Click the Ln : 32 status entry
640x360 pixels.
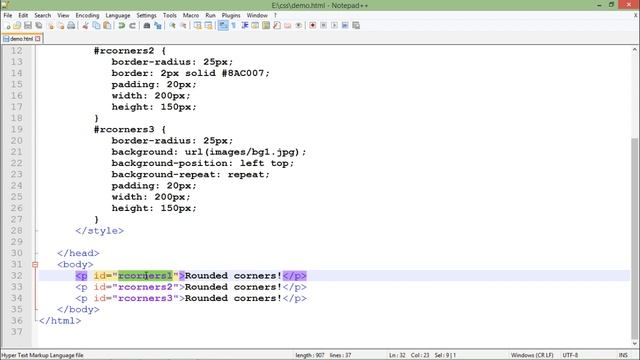pos(397,355)
